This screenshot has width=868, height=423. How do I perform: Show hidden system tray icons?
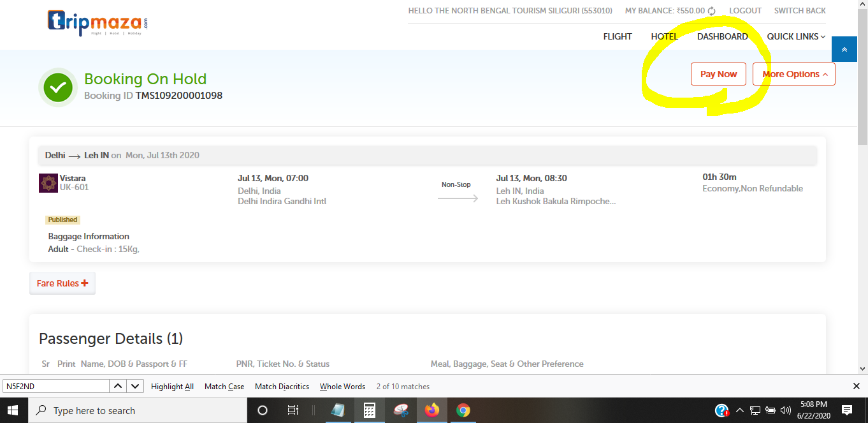(740, 410)
